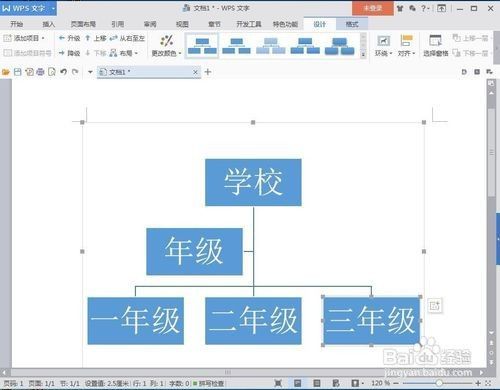The image size is (500, 390).
Task: Click the 120 % zoom level
Action: (380, 383)
